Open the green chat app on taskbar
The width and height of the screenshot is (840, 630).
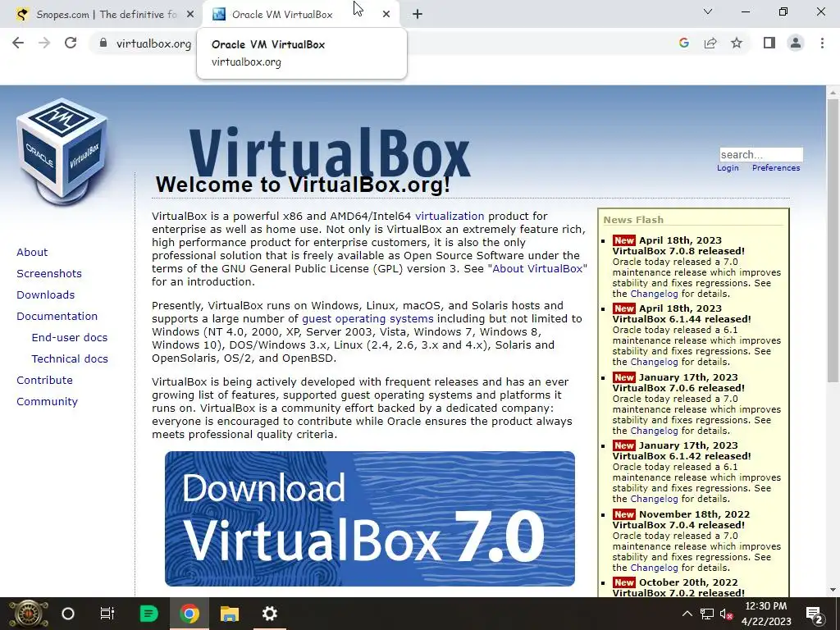tap(148, 614)
